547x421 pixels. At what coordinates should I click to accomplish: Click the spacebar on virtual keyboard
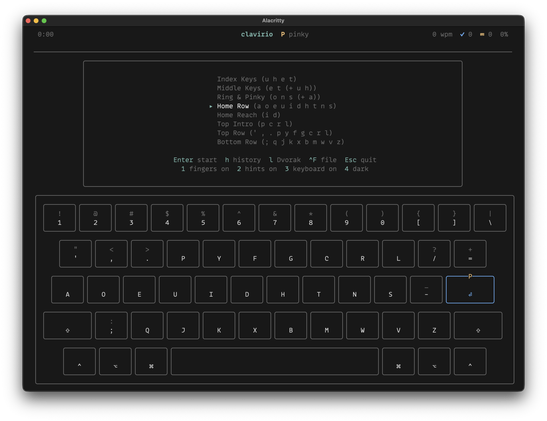(x=275, y=361)
